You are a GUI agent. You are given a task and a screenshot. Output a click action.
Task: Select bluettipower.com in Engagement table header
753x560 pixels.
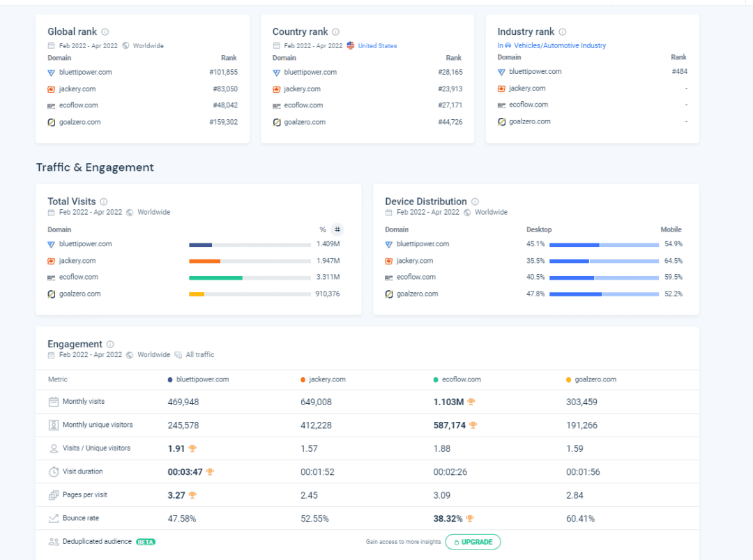(x=202, y=379)
